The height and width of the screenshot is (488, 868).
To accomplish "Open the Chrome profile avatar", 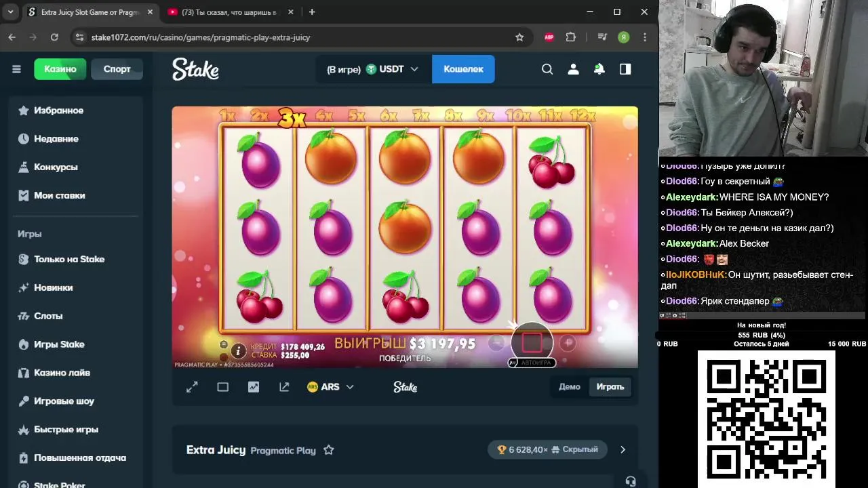I will point(623,37).
